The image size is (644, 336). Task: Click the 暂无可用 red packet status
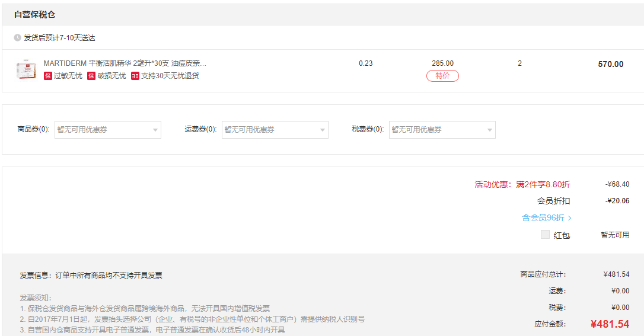coord(615,235)
